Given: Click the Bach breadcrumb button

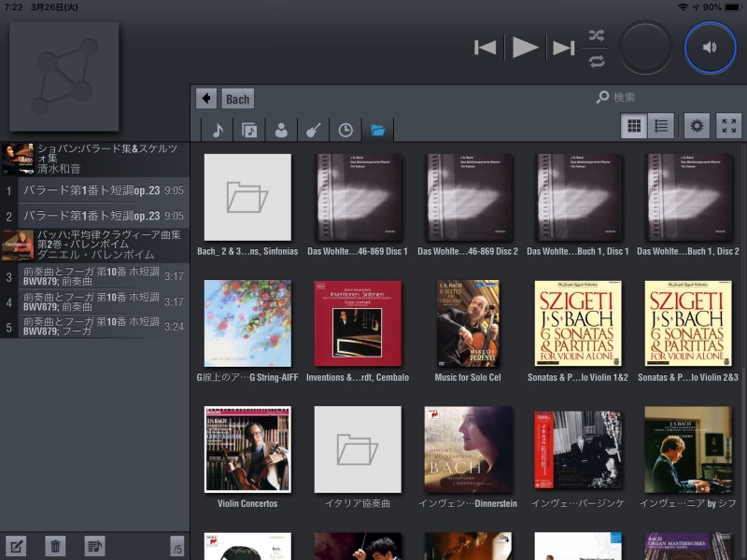Looking at the screenshot, I should [x=237, y=99].
